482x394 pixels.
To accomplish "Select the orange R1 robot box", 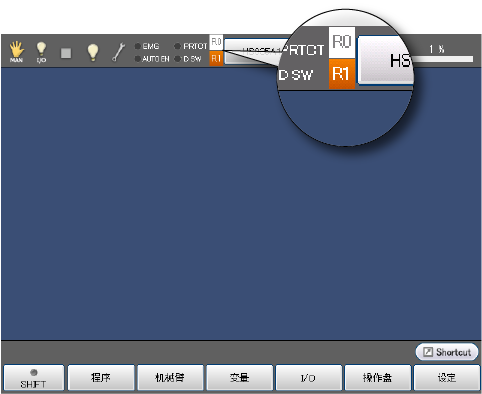I will point(216,59).
